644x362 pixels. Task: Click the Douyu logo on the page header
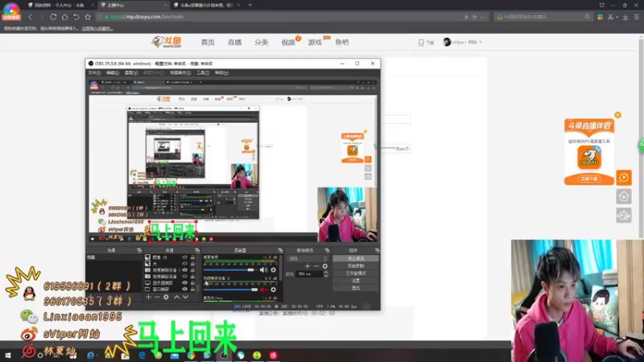click(x=167, y=42)
